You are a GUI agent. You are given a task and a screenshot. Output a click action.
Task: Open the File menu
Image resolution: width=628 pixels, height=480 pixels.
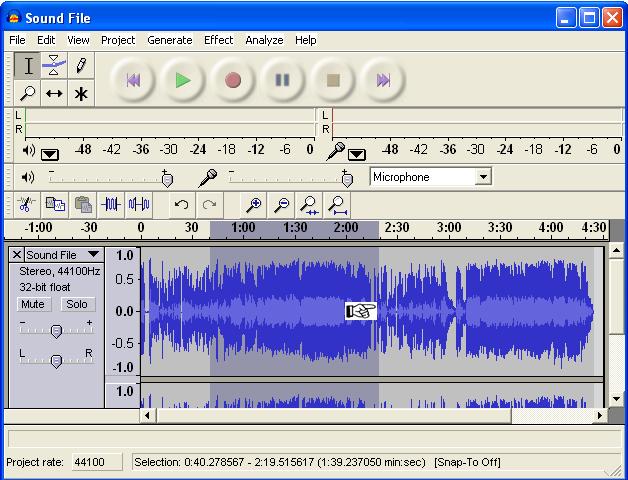(17, 40)
